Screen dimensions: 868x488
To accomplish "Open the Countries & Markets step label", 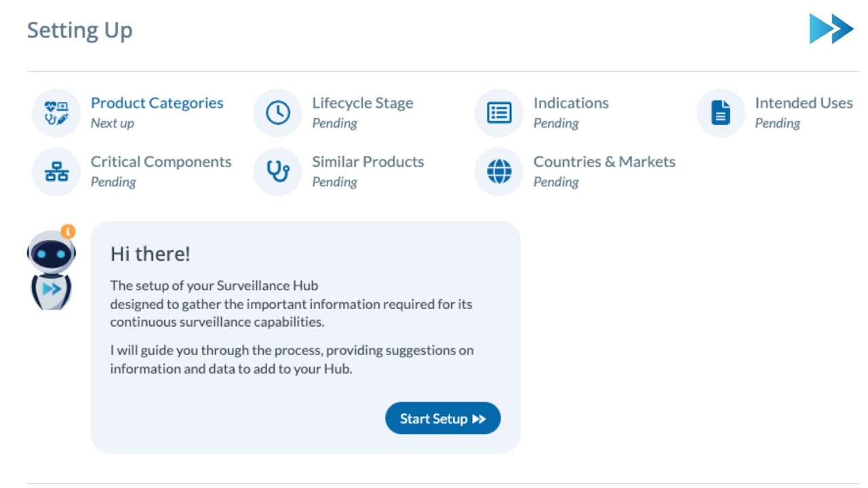I will pyautogui.click(x=605, y=162).
